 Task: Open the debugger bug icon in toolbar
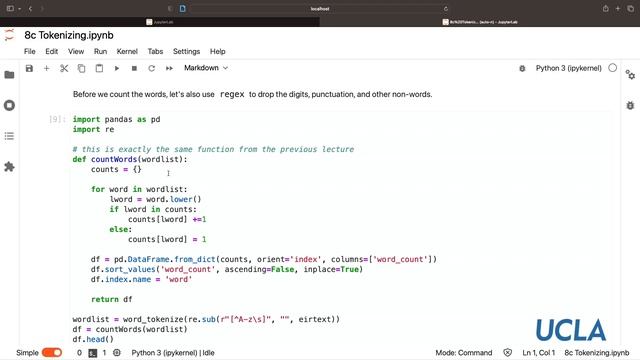coord(522,69)
